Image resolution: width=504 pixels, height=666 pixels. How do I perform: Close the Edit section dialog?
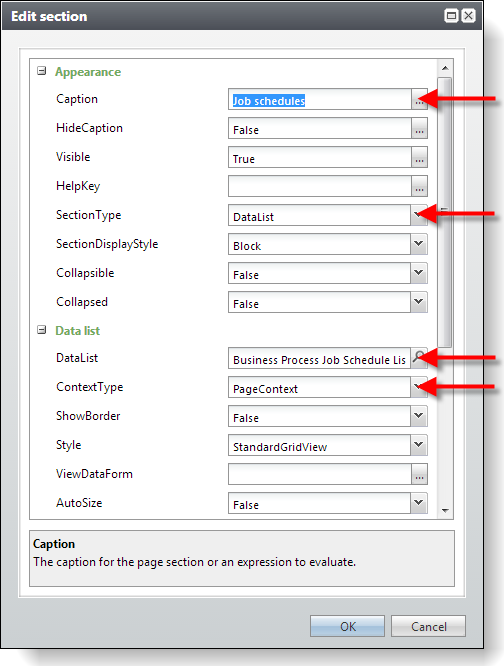[x=468, y=16]
